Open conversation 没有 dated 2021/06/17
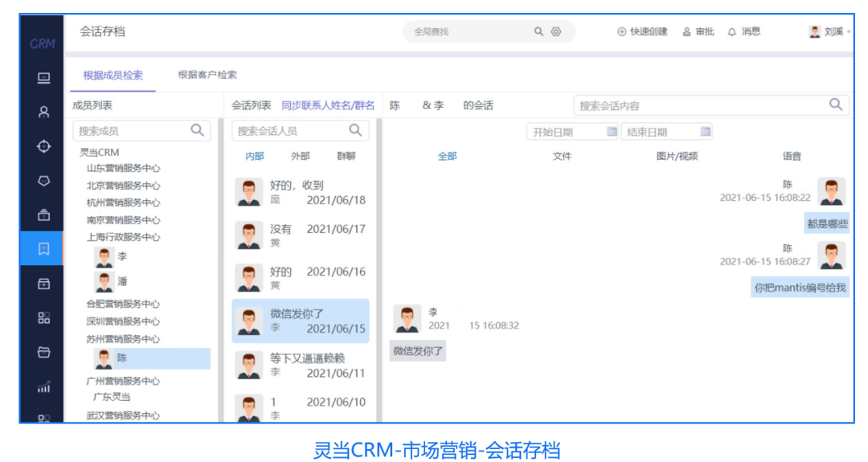The image size is (868, 462). (301, 235)
